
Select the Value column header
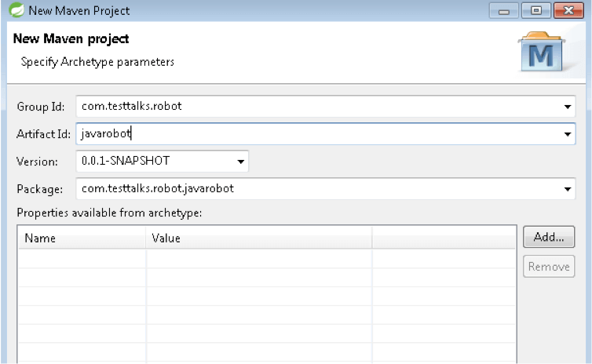258,238
